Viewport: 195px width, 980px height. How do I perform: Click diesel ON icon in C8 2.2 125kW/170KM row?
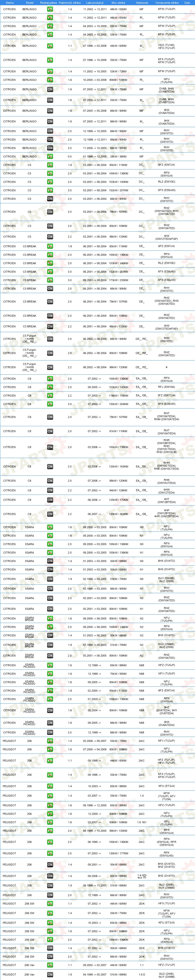[50, 500]
